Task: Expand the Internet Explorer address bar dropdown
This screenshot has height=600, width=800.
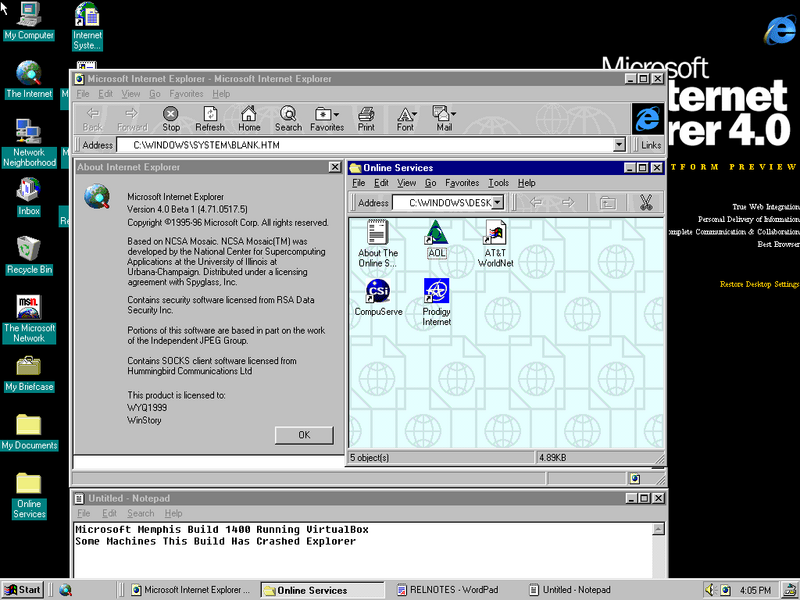Action: pos(620,145)
